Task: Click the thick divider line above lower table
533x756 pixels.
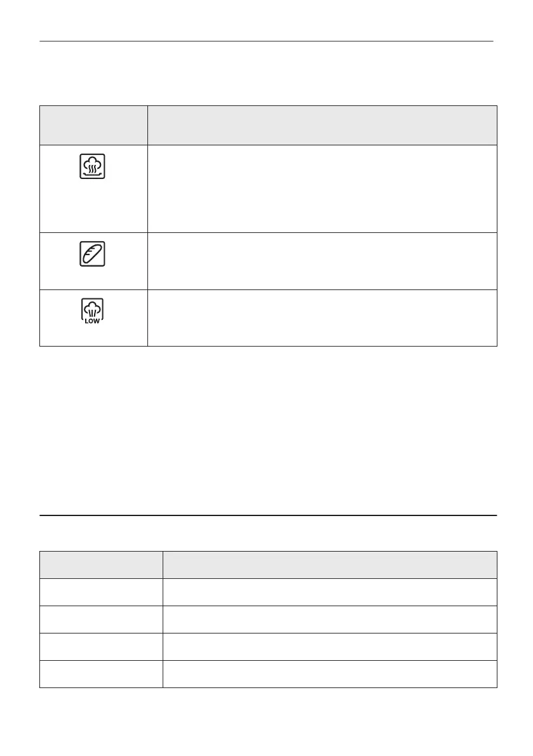Action: (x=267, y=515)
